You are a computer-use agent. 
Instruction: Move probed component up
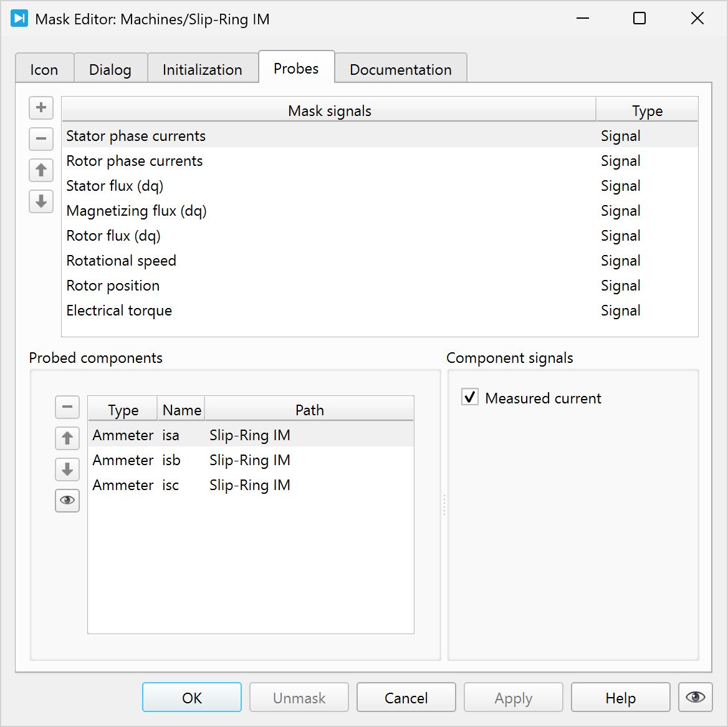tap(67, 438)
